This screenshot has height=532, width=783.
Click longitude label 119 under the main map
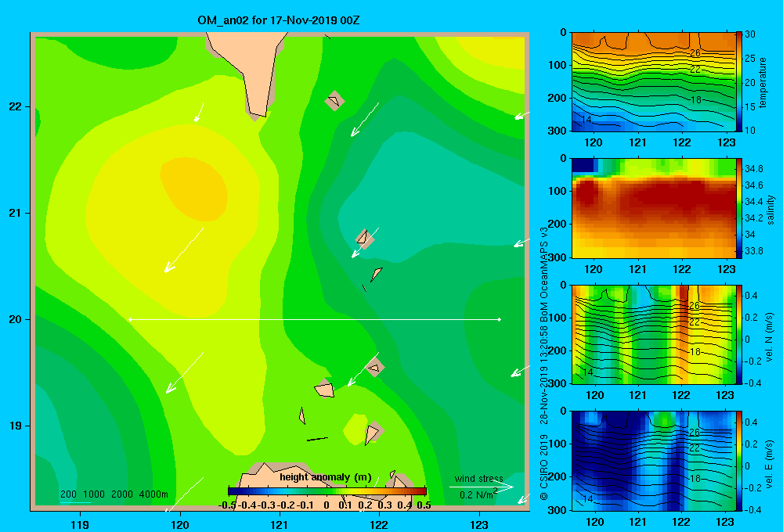click(x=80, y=524)
